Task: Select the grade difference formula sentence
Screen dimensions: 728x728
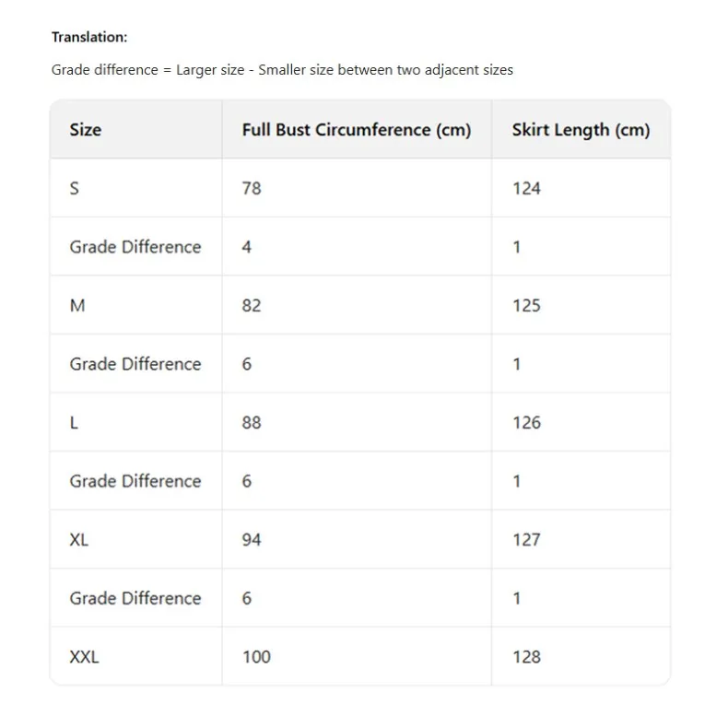Action: pyautogui.click(x=282, y=70)
